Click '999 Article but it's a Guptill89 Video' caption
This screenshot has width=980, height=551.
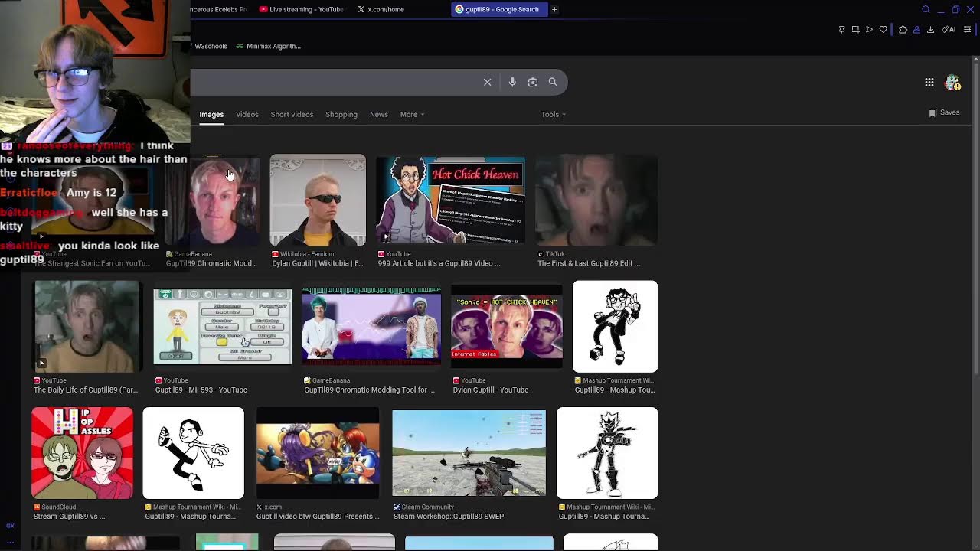pyautogui.click(x=439, y=263)
